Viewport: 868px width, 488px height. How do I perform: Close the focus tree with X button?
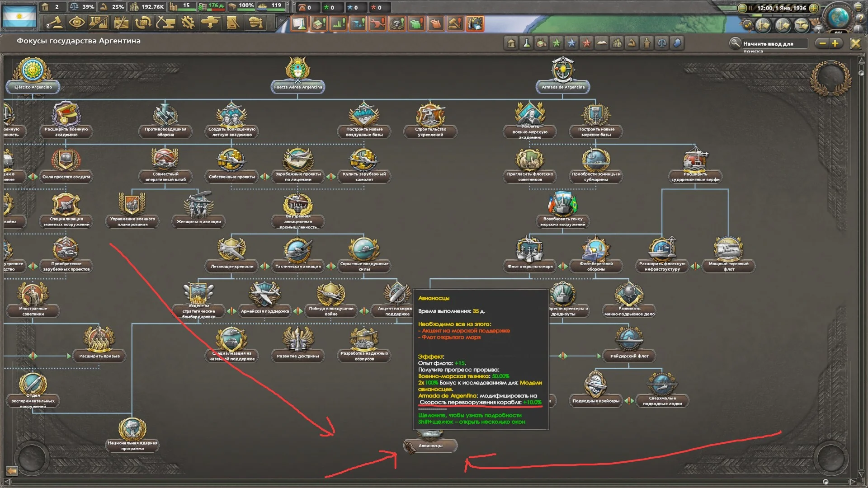click(855, 43)
